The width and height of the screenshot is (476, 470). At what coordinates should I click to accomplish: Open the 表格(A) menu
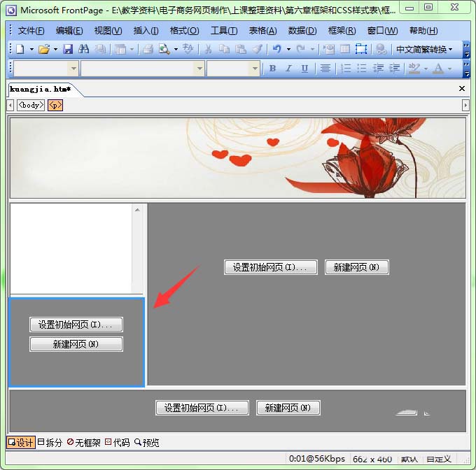[x=263, y=31]
